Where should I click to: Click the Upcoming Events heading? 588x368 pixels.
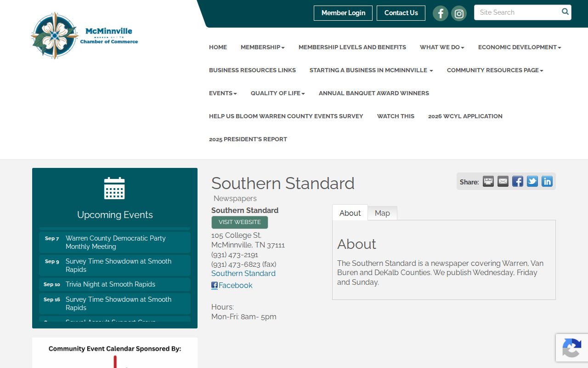(115, 215)
